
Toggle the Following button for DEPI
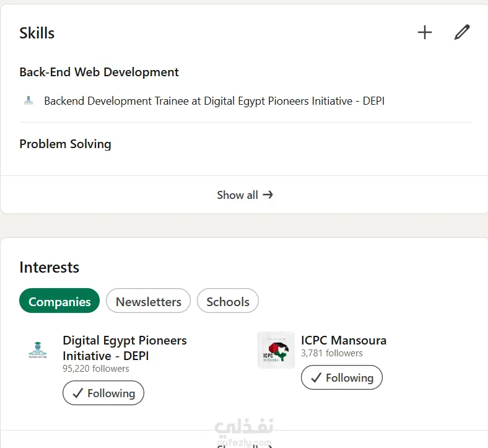103,393
